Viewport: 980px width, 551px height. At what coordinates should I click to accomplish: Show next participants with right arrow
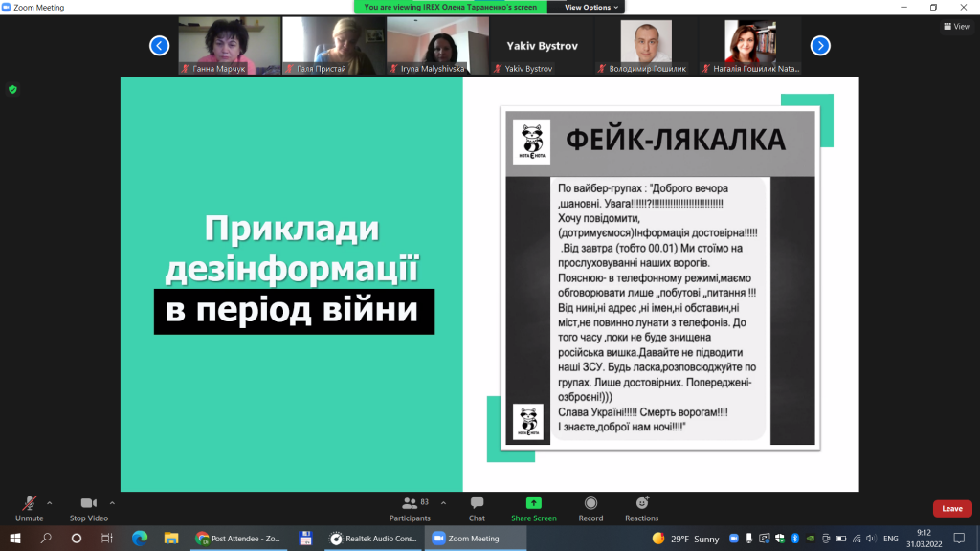[x=820, y=46]
